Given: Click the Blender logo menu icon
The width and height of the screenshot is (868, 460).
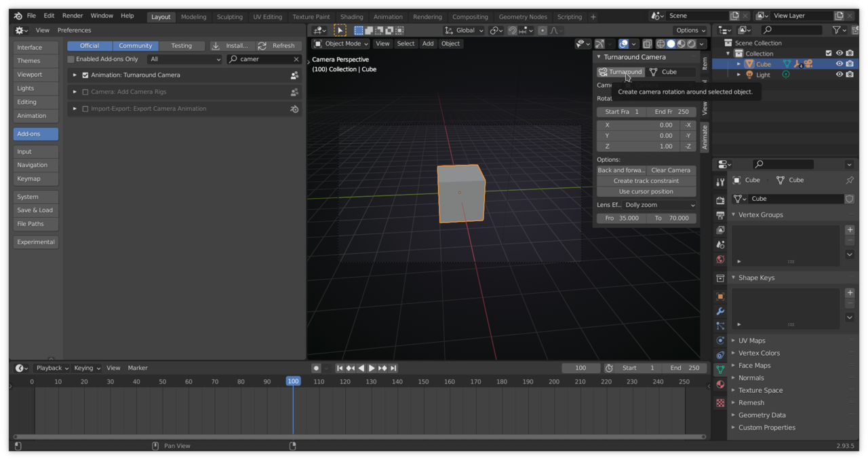Looking at the screenshot, I should pos(18,16).
